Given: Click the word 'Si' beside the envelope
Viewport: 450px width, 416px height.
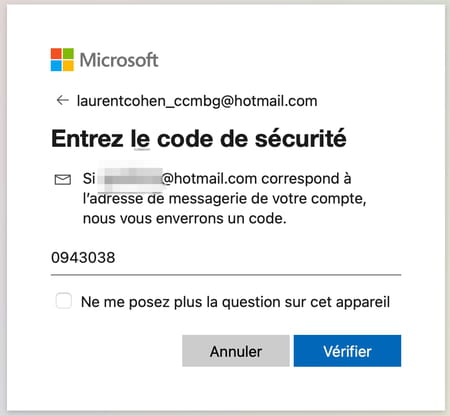Looking at the screenshot, I should pyautogui.click(x=89, y=179).
